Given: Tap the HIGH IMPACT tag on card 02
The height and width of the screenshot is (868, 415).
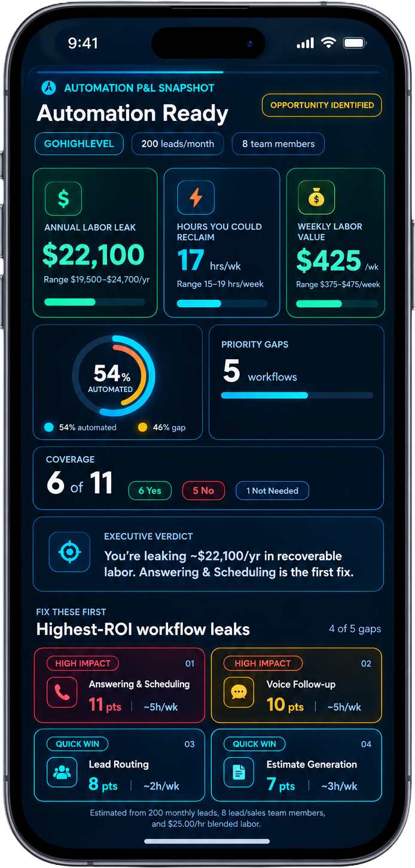Looking at the screenshot, I should pyautogui.click(x=263, y=663).
